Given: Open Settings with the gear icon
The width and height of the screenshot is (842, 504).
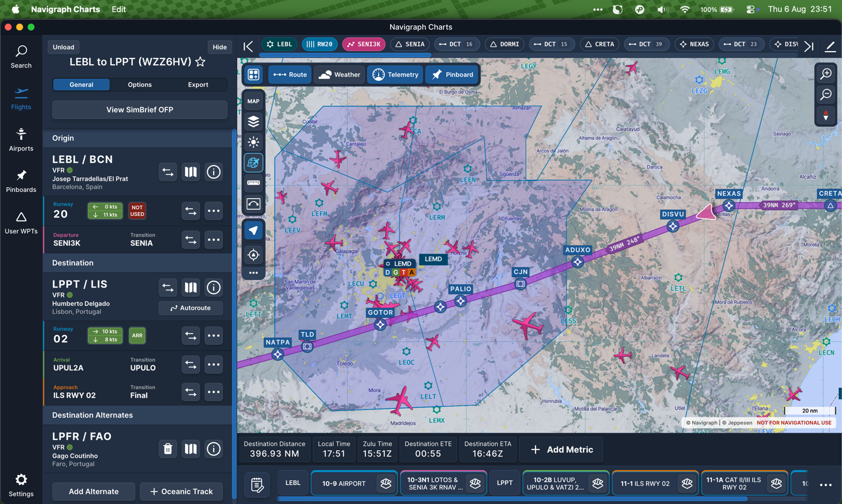Looking at the screenshot, I should click(x=21, y=485).
